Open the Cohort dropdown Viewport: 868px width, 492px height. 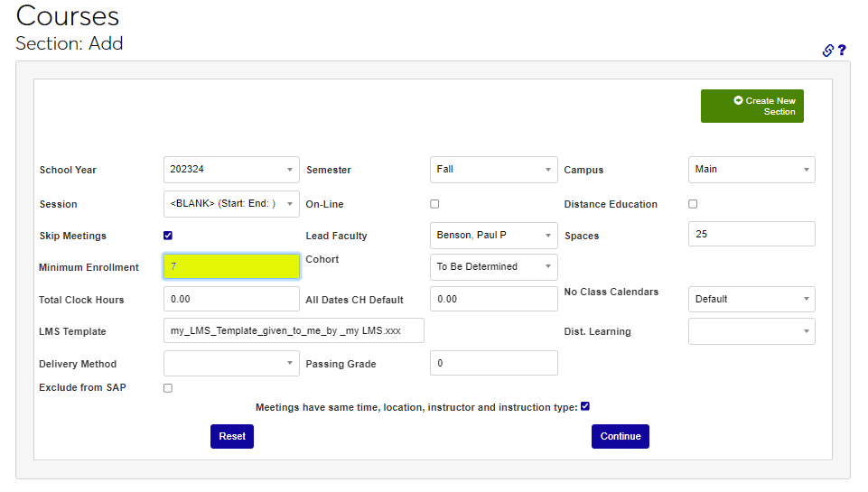(x=493, y=267)
